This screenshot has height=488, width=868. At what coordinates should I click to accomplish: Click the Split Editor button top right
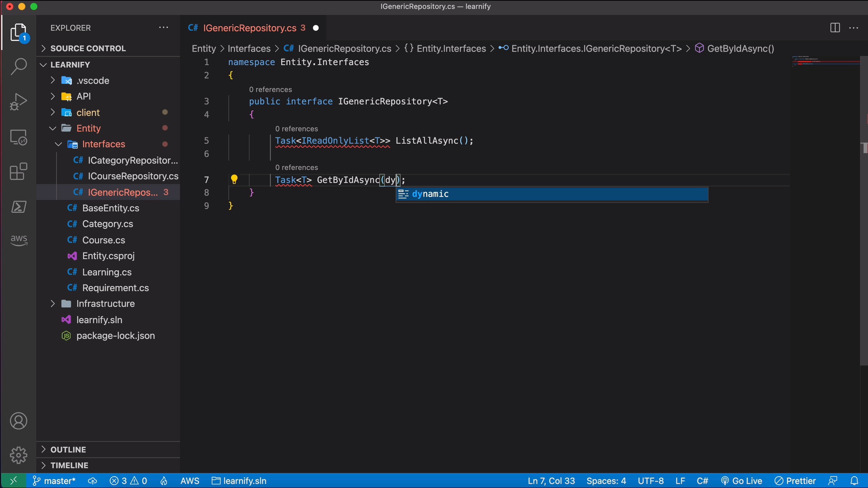pyautogui.click(x=835, y=28)
